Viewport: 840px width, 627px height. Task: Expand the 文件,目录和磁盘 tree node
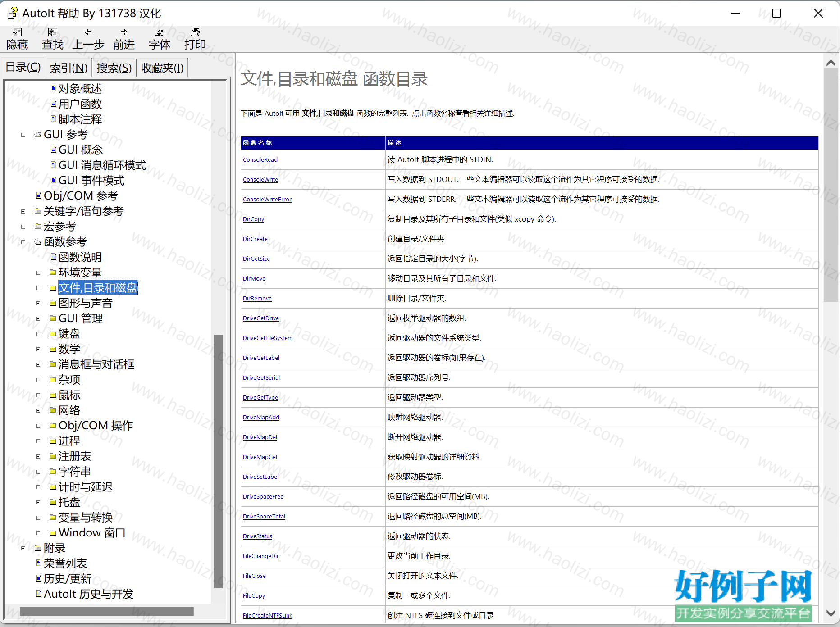click(38, 288)
